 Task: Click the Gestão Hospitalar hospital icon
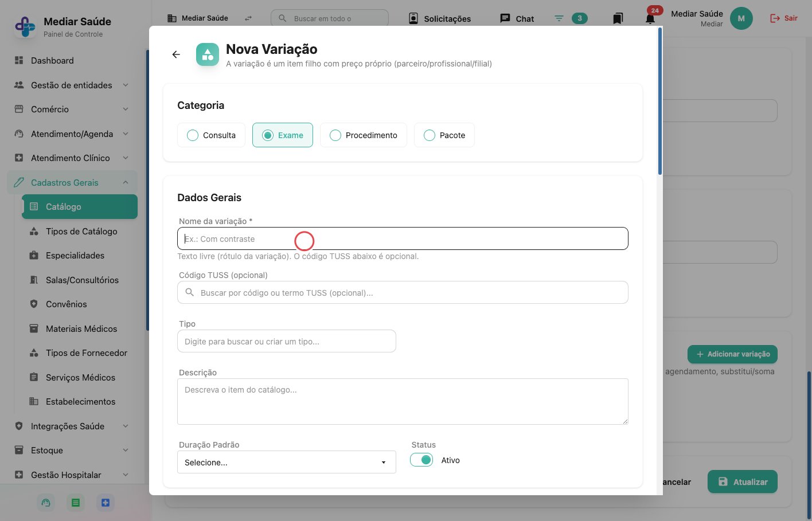[19, 475]
